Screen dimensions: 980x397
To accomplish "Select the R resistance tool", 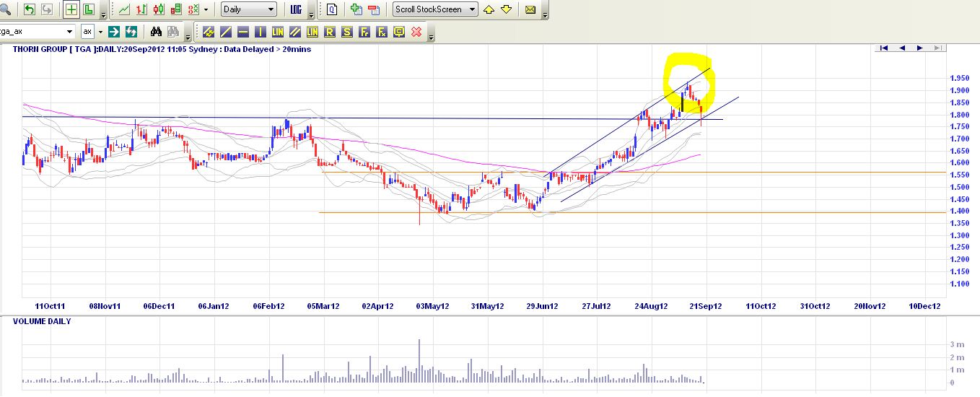I will (x=329, y=32).
